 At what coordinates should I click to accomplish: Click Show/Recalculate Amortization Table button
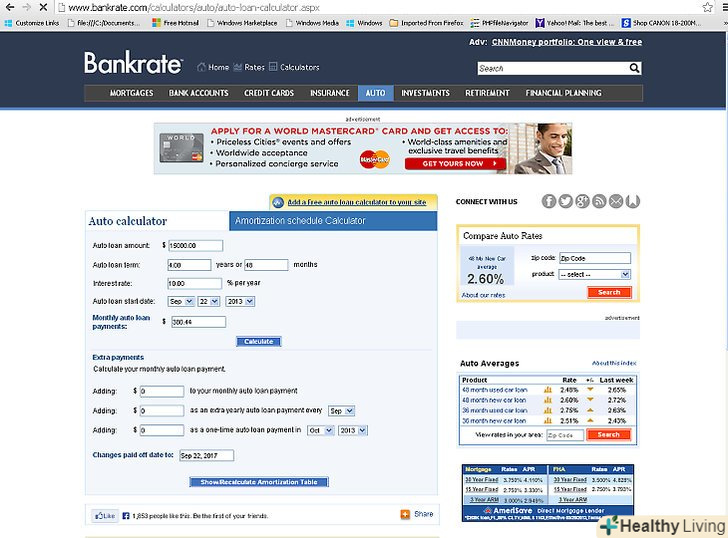pos(259,482)
